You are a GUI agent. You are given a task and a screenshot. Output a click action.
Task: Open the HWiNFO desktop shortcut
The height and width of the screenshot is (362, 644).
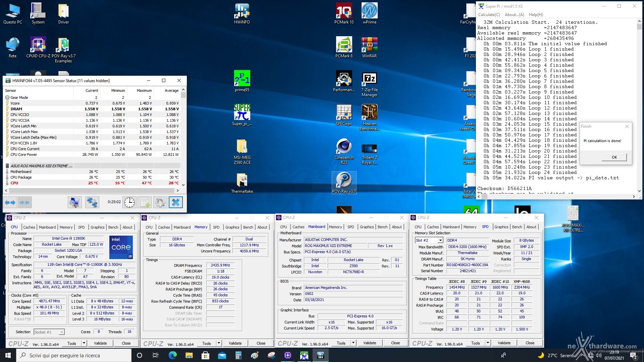coord(242,14)
